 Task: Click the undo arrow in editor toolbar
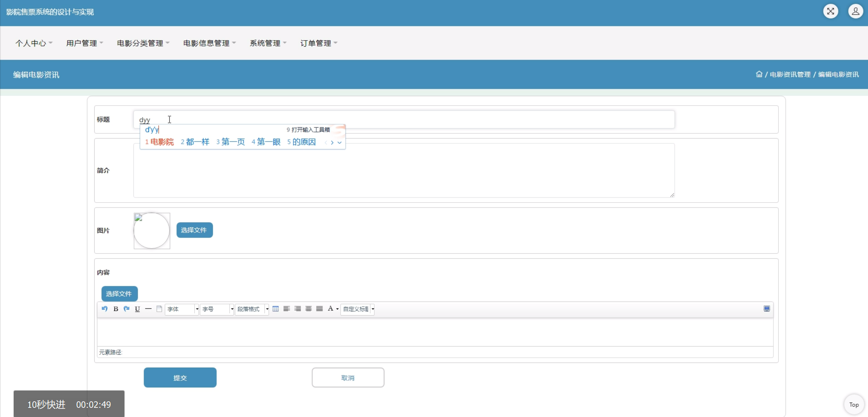(104, 309)
